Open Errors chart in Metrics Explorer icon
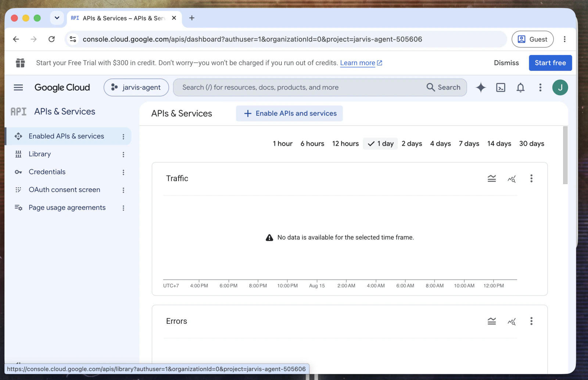This screenshot has height=380, width=588. (x=512, y=322)
